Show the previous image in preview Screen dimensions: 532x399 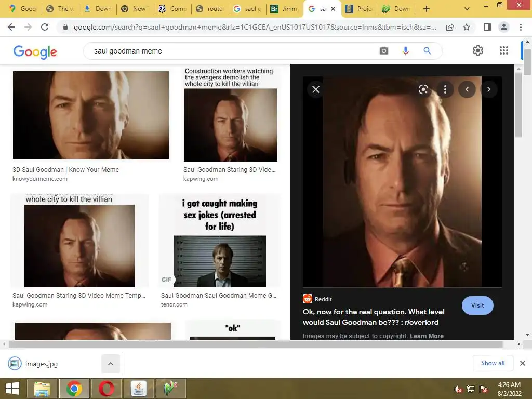tap(467, 89)
